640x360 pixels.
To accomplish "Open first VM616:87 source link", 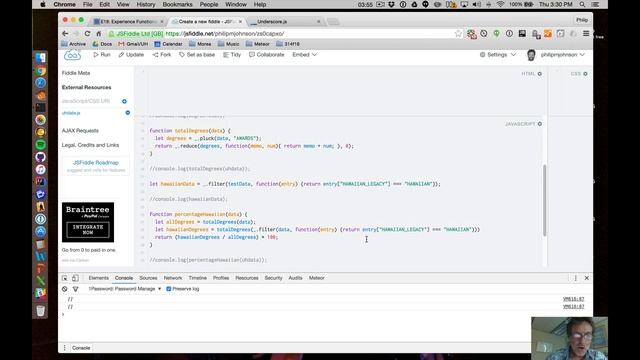I will click(x=573, y=299).
